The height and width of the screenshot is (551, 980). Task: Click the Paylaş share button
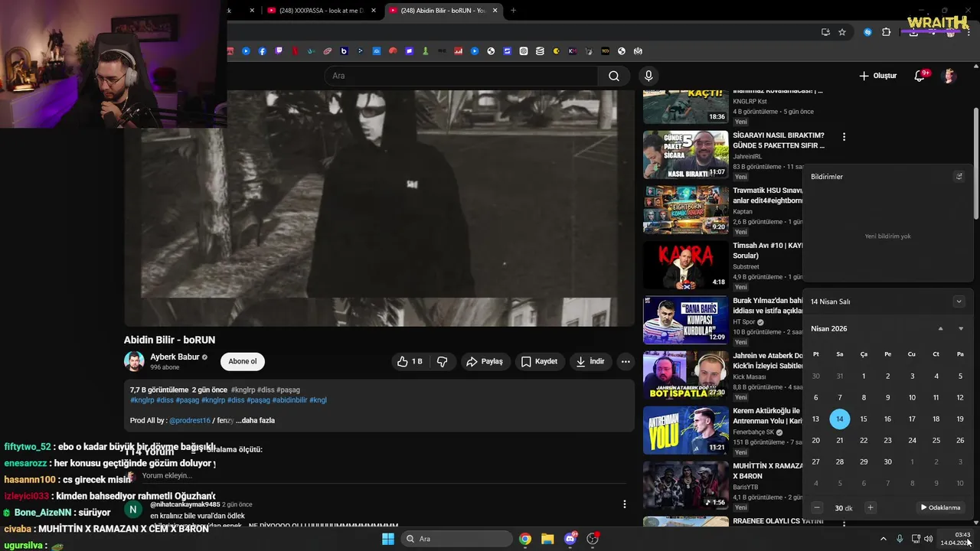485,361
